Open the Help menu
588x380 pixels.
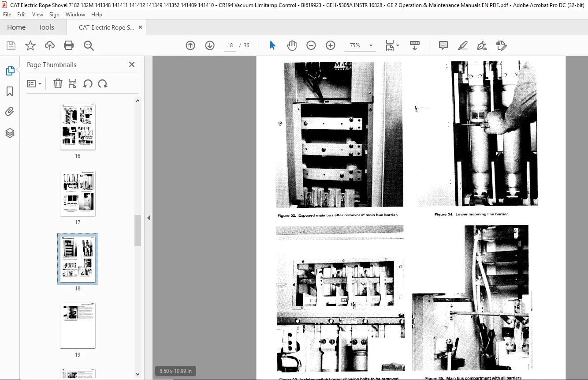(97, 15)
